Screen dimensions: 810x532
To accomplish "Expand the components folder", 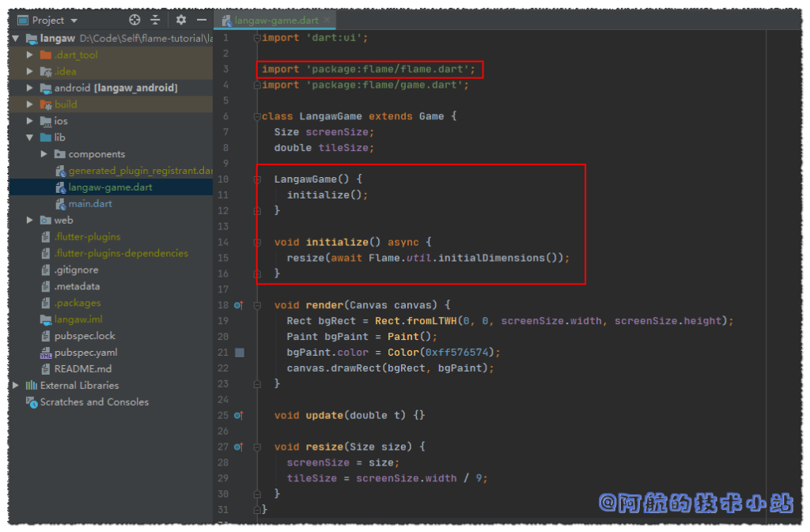I will coord(44,154).
